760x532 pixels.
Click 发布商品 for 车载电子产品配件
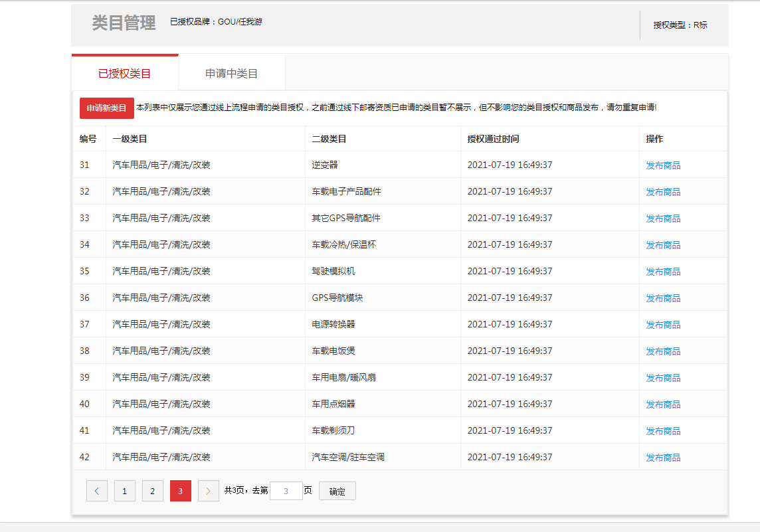point(663,192)
